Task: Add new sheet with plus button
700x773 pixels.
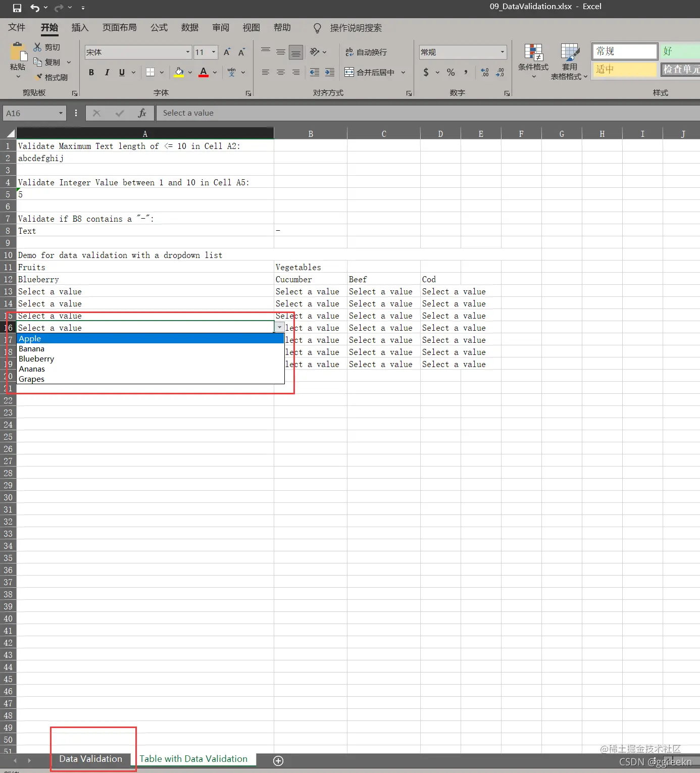Action: [x=278, y=761]
